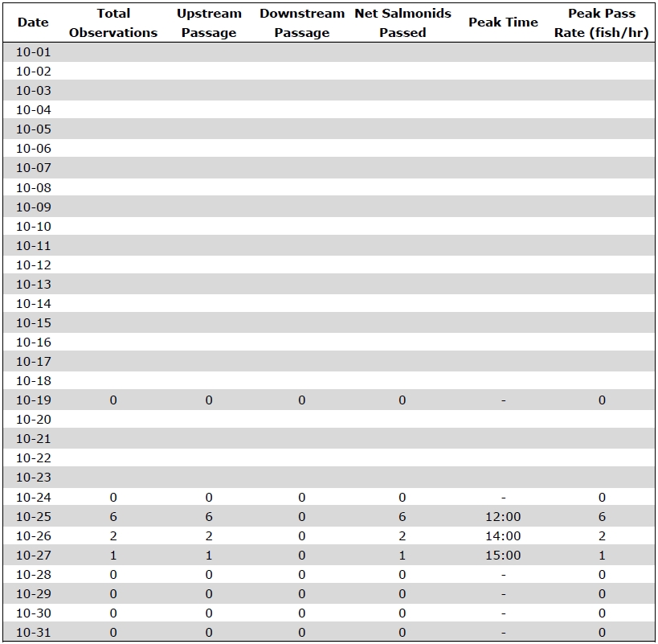658x644 pixels.
Task: Click the Total Observations column header
Action: [x=113, y=23]
